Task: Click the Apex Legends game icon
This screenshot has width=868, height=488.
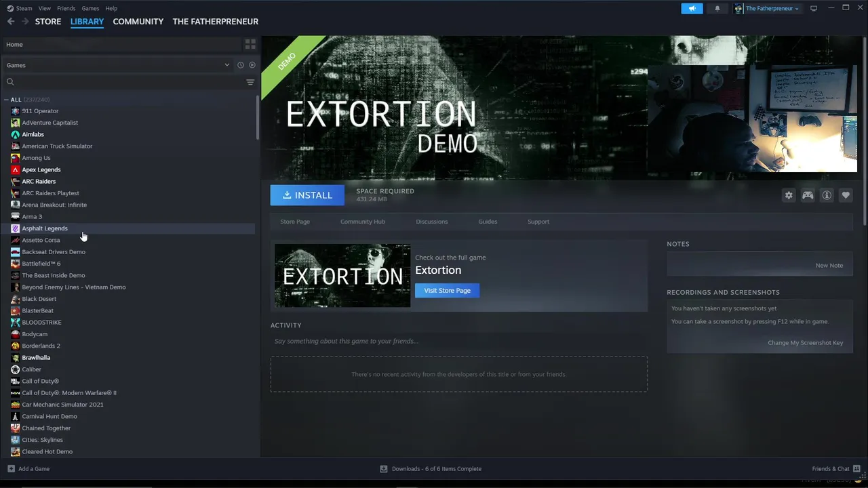Action: (15, 169)
